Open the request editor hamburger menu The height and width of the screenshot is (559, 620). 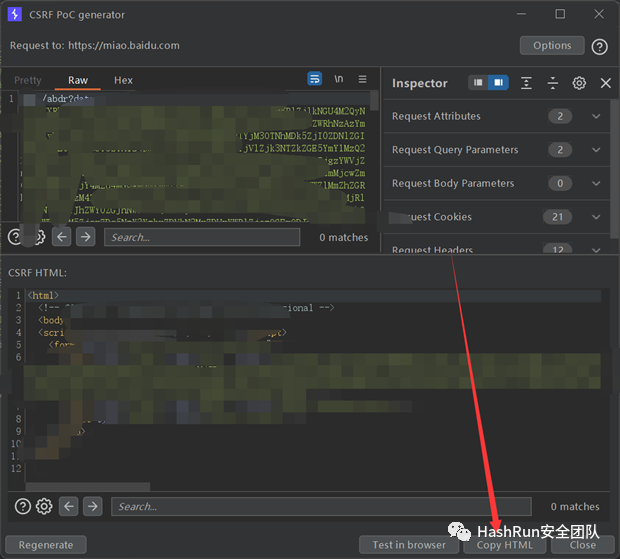click(363, 79)
